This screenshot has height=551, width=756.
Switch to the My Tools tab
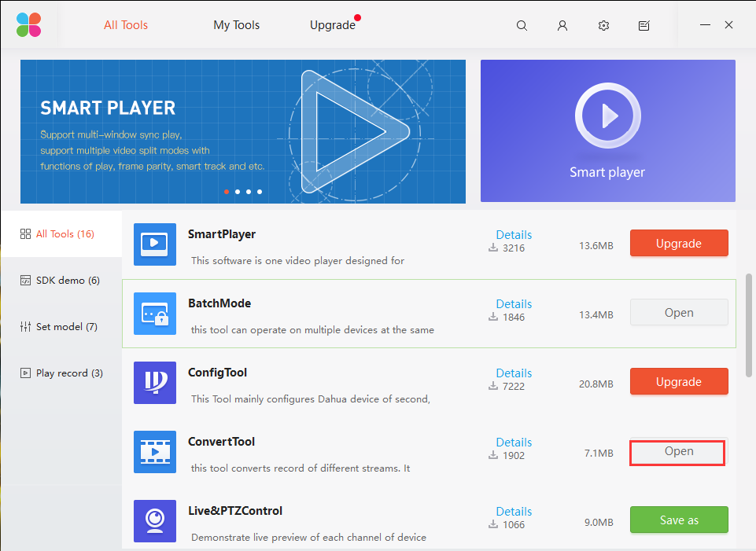pyautogui.click(x=236, y=25)
